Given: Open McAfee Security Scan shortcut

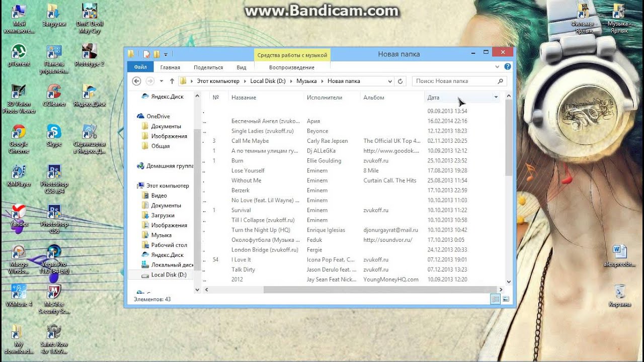Looking at the screenshot, I should point(54,299).
